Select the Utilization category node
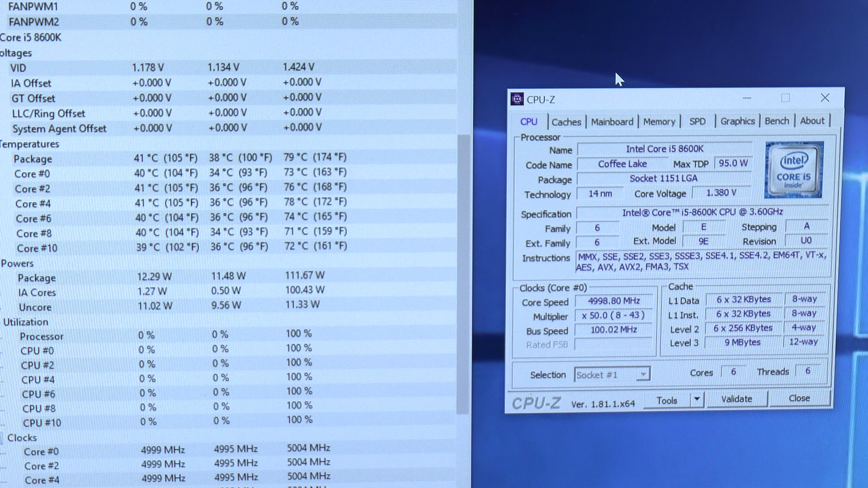The height and width of the screenshot is (488, 868). 25,322
